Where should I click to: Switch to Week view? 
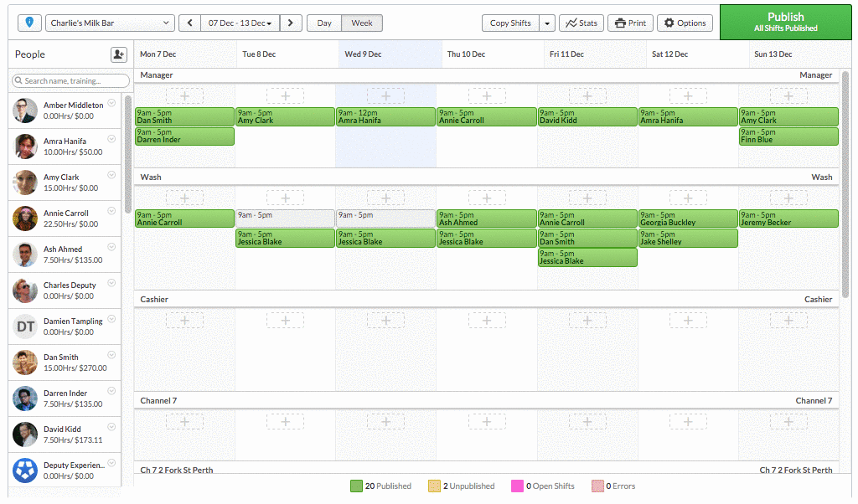(362, 23)
